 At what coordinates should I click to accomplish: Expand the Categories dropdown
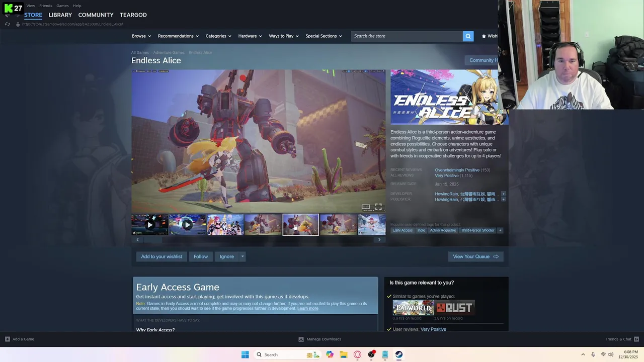(x=218, y=36)
